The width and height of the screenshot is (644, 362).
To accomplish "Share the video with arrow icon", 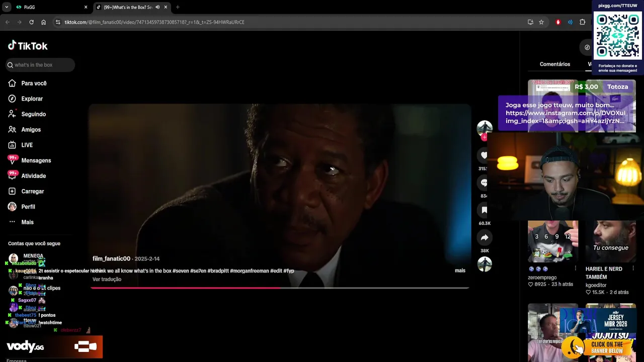I will 484,237.
